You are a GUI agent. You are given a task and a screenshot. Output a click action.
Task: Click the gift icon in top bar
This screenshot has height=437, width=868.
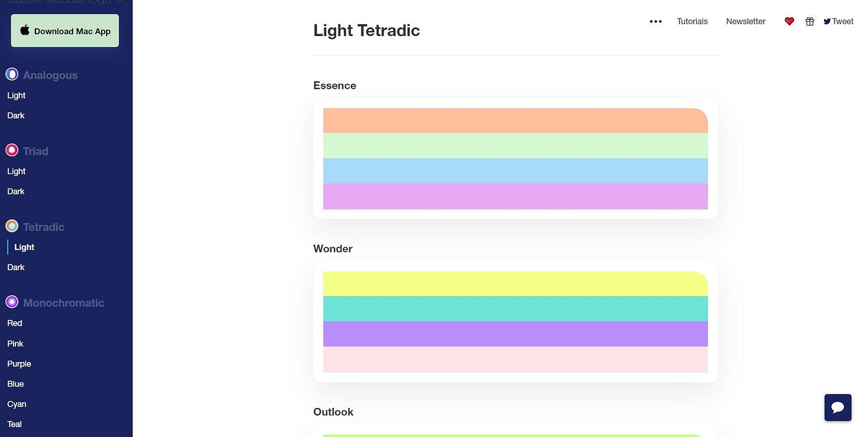point(810,21)
